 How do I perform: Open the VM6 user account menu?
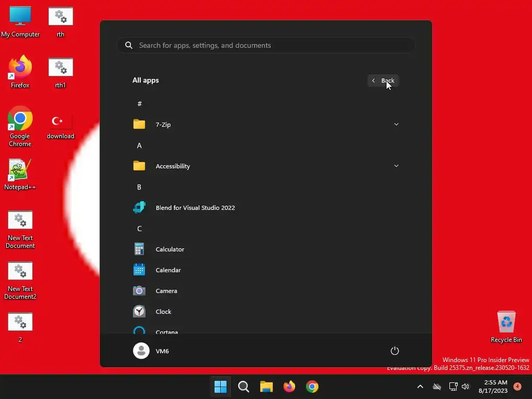coord(151,351)
